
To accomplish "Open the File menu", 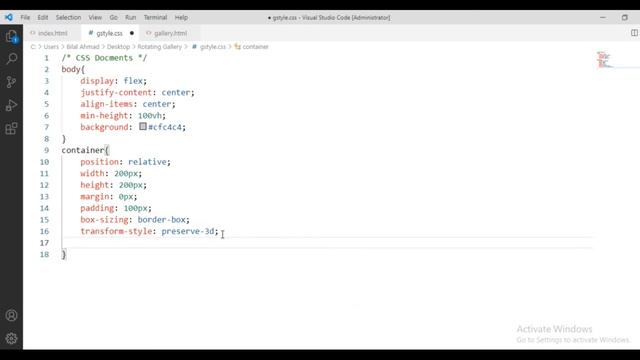I will click(25, 18).
